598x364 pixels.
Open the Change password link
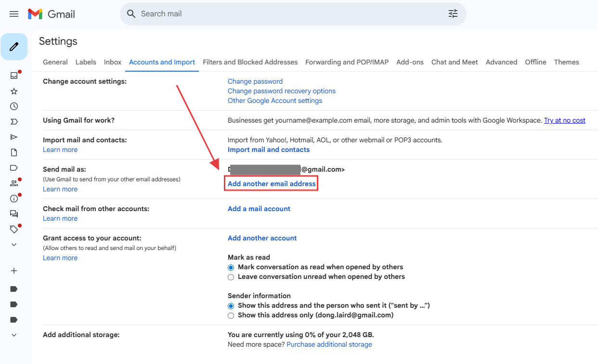255,81
